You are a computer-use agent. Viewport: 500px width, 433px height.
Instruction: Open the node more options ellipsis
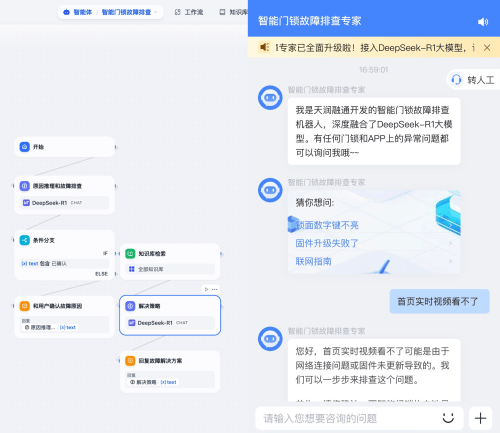(215, 289)
